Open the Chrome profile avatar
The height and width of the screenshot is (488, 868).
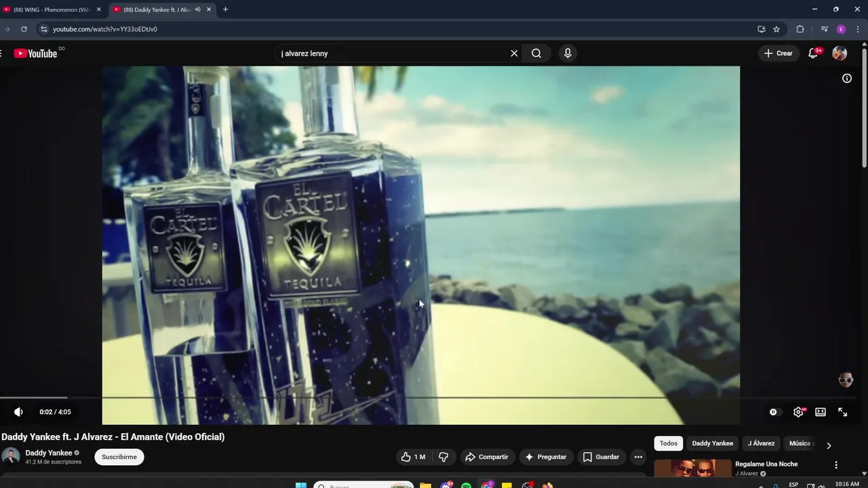pyautogui.click(x=842, y=29)
